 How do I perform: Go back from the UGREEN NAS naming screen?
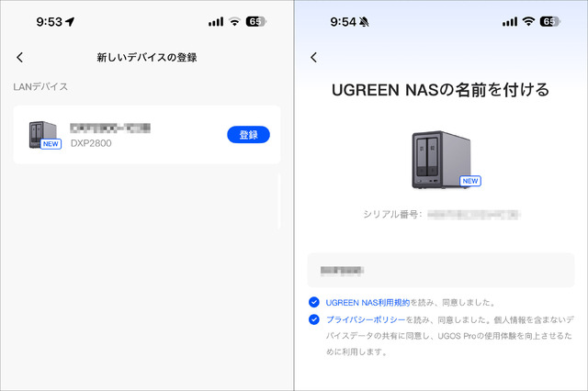click(x=314, y=57)
